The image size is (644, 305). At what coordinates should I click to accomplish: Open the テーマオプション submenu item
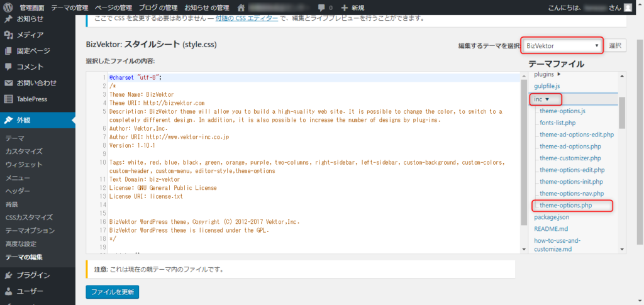click(30, 230)
